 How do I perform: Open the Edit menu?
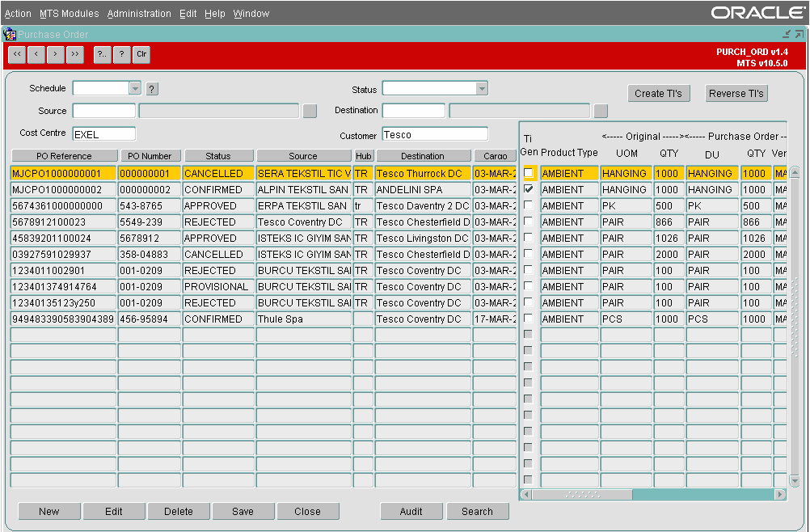[x=188, y=14]
